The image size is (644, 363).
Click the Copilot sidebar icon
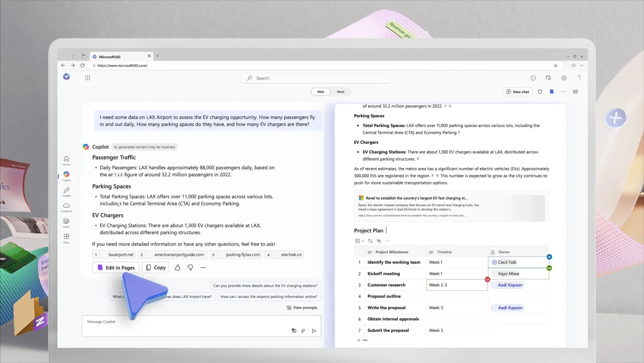[x=66, y=174]
